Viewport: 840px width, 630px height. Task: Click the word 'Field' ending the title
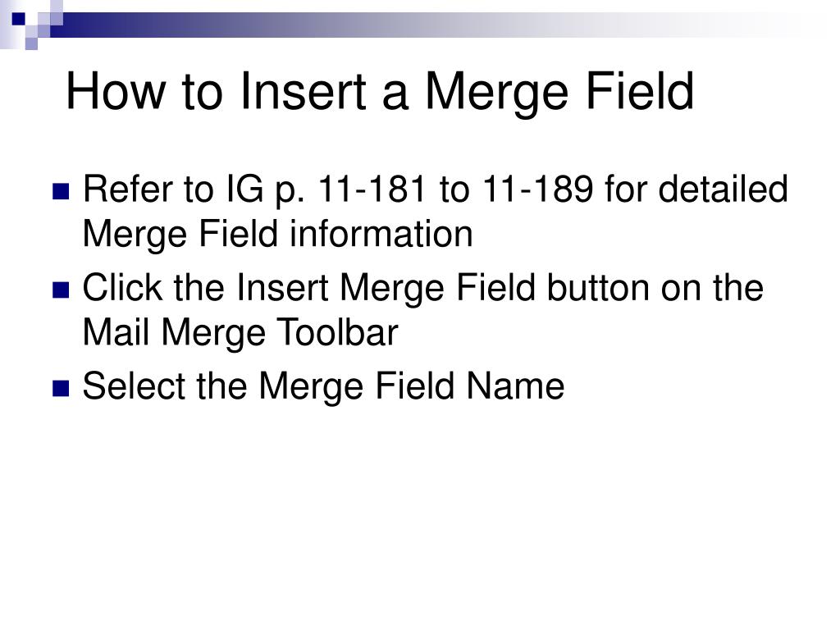(640, 91)
